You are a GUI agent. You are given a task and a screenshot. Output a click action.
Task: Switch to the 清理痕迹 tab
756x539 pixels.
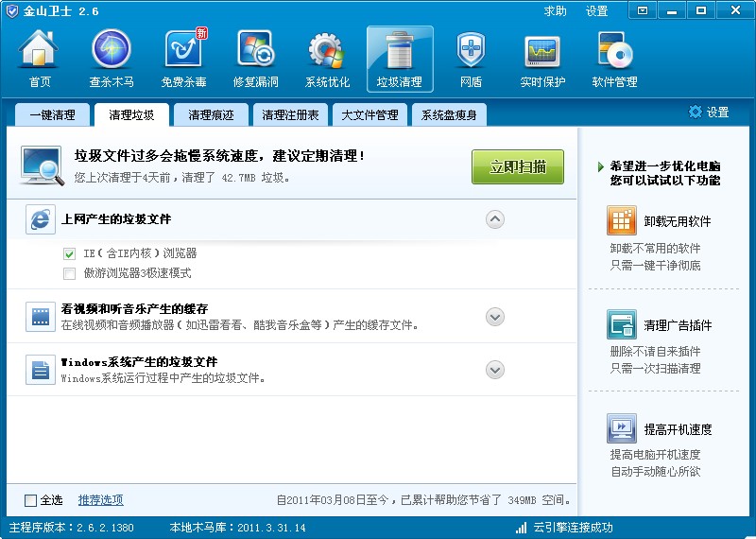tap(211, 114)
